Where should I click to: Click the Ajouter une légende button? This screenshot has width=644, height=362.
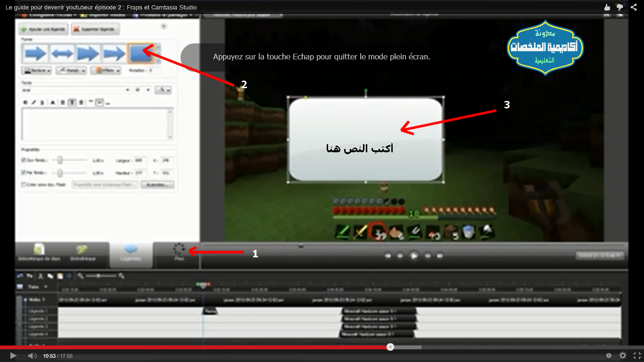(x=43, y=29)
